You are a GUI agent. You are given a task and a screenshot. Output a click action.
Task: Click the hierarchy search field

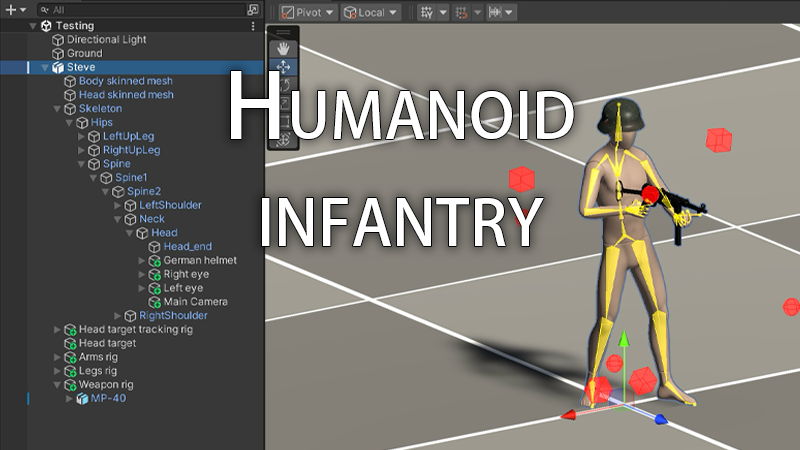pyautogui.click(x=140, y=10)
